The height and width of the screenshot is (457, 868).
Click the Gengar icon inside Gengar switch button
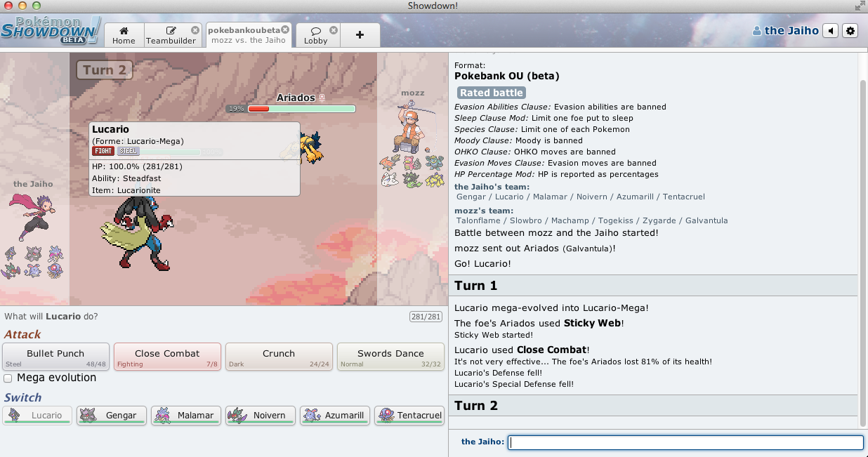coord(88,415)
